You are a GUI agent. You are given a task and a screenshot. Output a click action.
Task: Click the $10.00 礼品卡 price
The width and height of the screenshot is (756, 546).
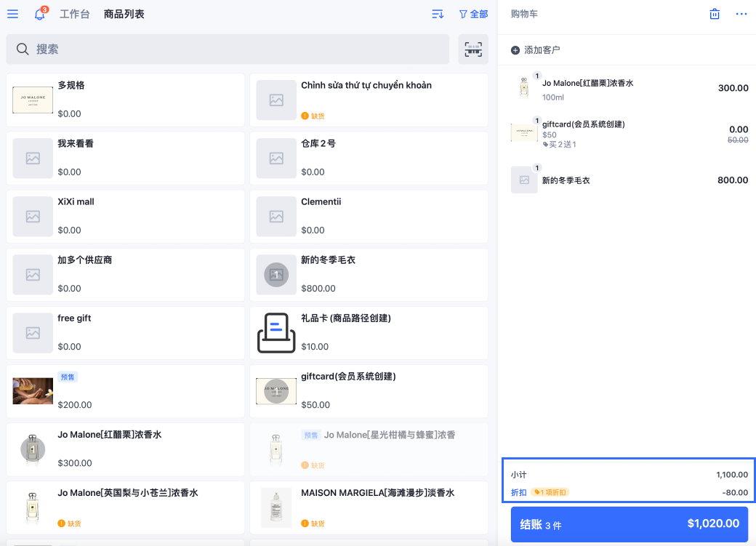pyautogui.click(x=315, y=347)
